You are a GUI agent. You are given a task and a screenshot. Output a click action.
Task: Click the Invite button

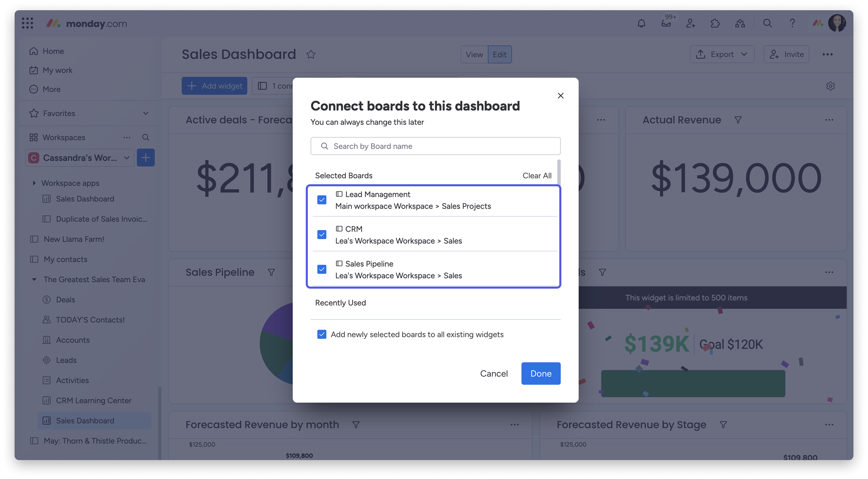point(786,54)
